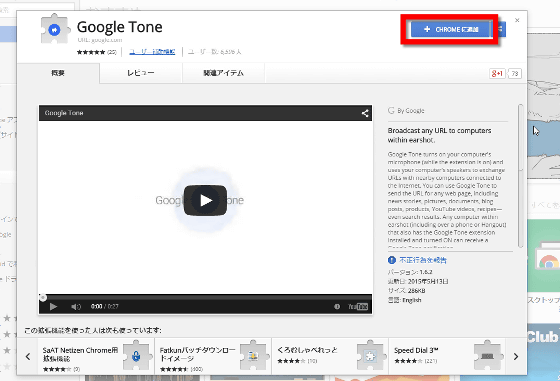Image resolution: width=560 pixels, height=381 pixels.
Task: Open the user support link under title
Action: pos(152,52)
